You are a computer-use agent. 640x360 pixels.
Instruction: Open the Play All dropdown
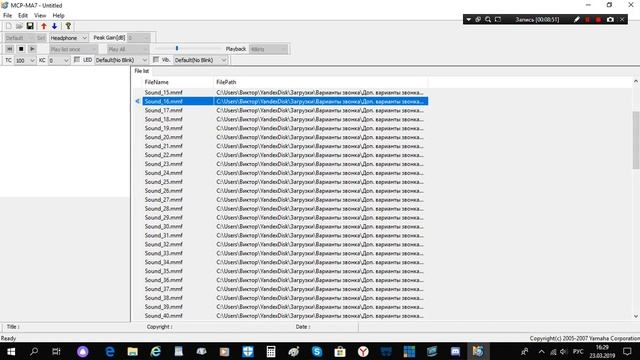[128, 49]
